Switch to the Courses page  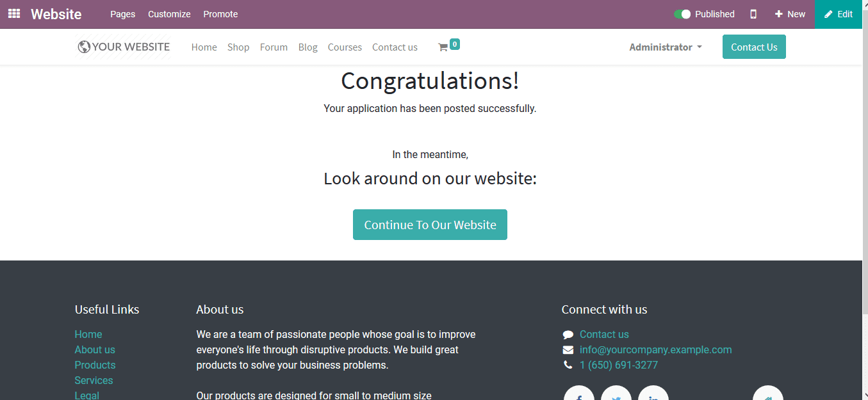point(345,46)
